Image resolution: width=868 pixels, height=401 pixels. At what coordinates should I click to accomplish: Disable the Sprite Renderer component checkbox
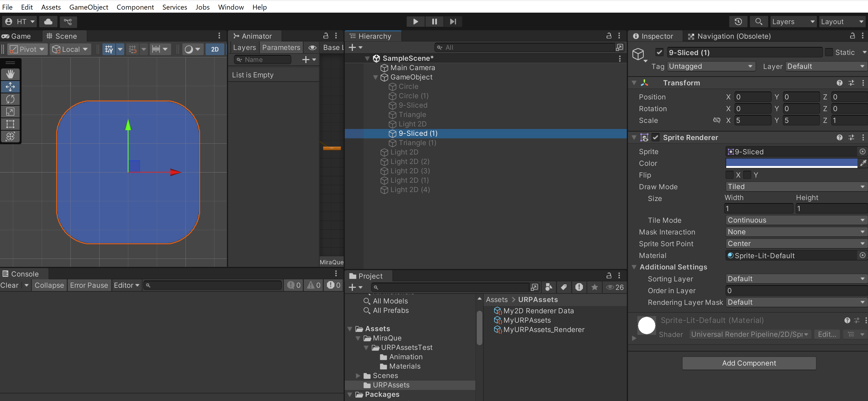coord(655,137)
